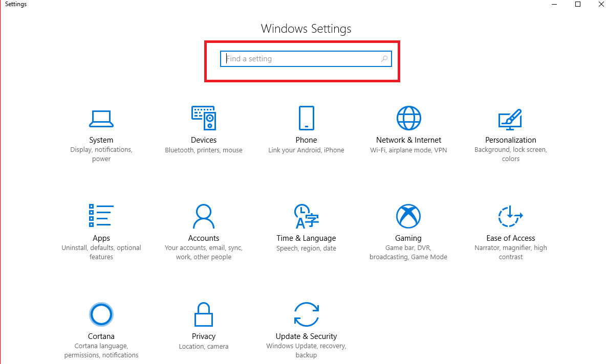Open the Accounts person icon
607x364 pixels.
[x=204, y=216]
